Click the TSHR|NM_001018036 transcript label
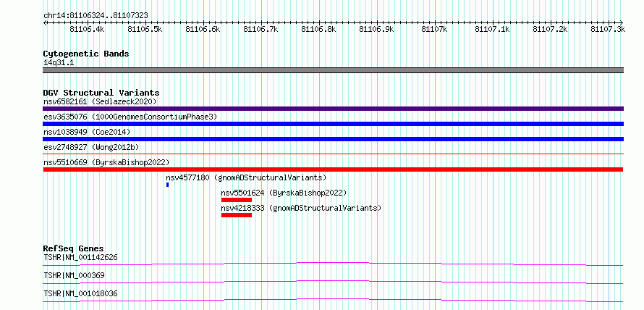This screenshot has height=310, width=644. click(x=80, y=293)
